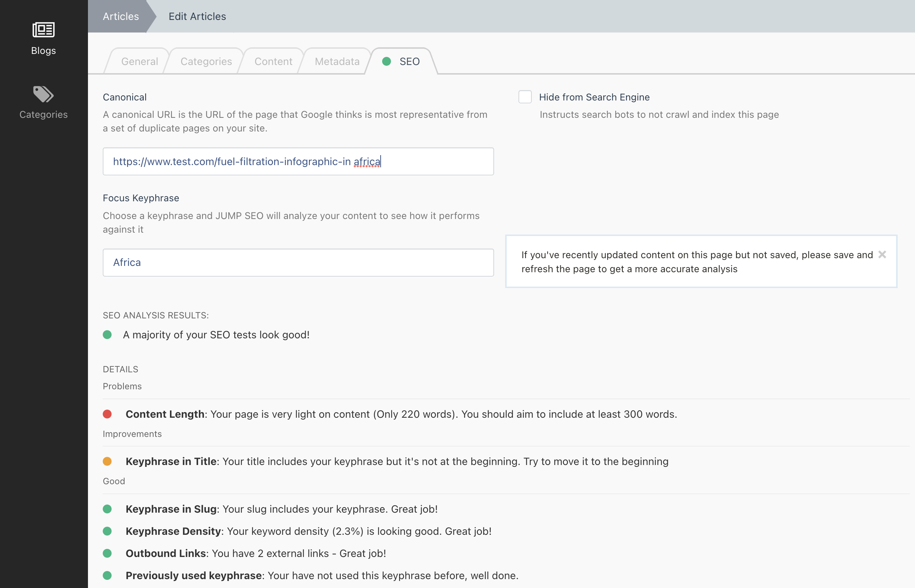
Task: Click the green dot beside Keyphrase in Slug
Action: click(x=108, y=509)
